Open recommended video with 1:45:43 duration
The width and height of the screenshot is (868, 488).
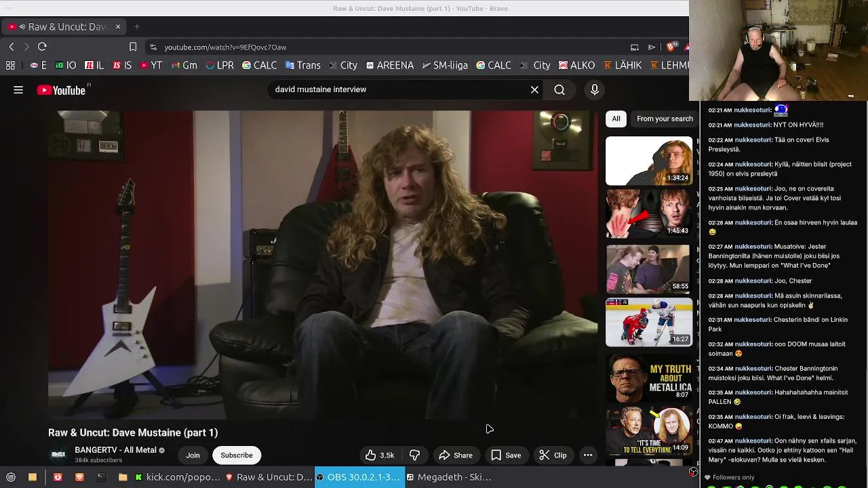(649, 213)
